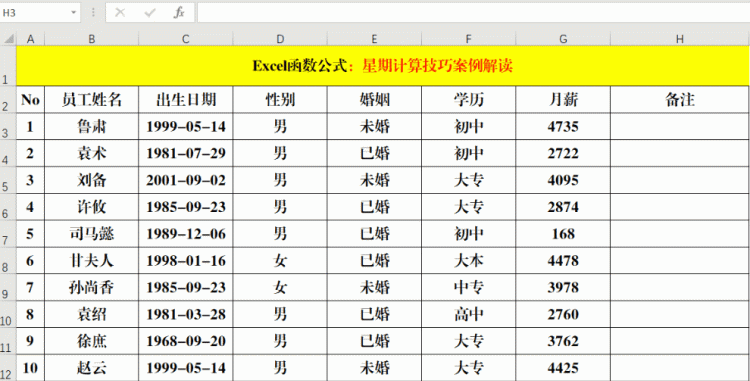
Task: Click the birth date 1989-12-06
Action: pos(186,234)
